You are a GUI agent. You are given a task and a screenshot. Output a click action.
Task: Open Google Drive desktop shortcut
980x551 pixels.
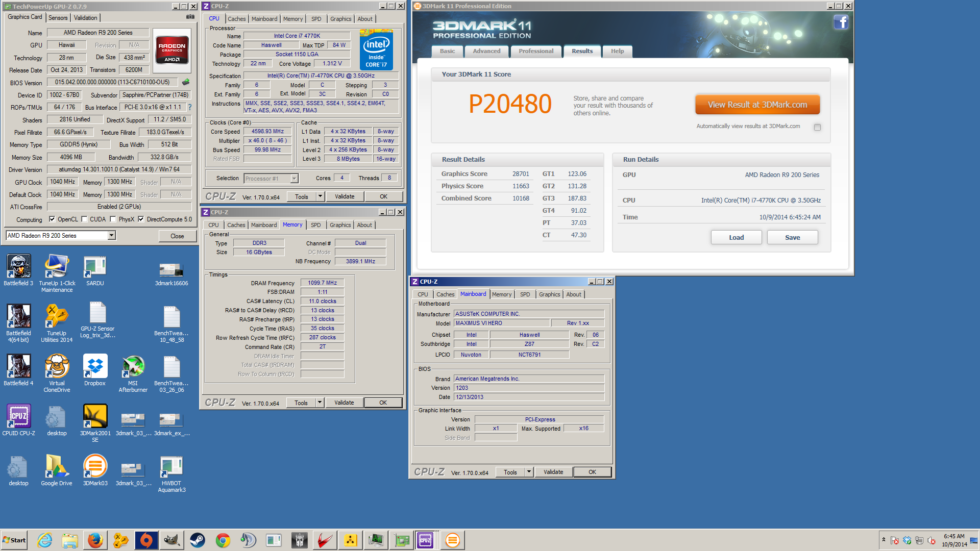[x=57, y=470]
